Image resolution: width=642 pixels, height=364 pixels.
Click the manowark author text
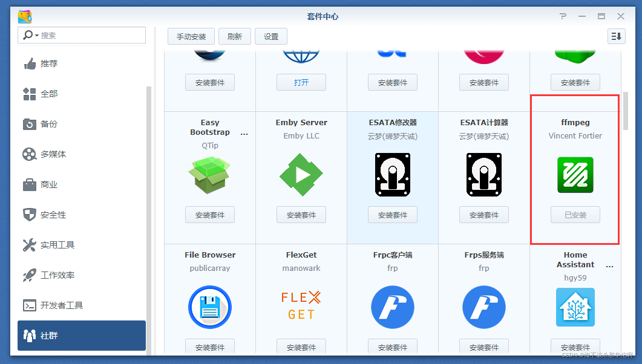click(x=301, y=268)
